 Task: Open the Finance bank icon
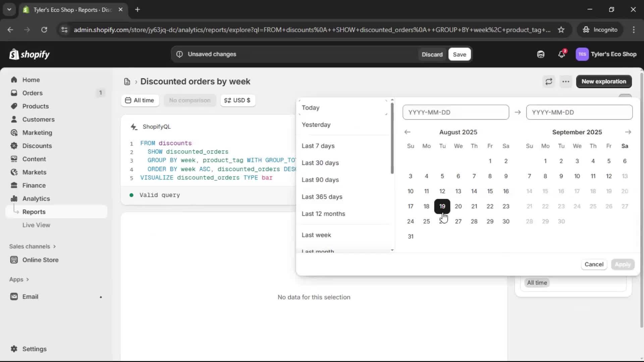(14, 185)
